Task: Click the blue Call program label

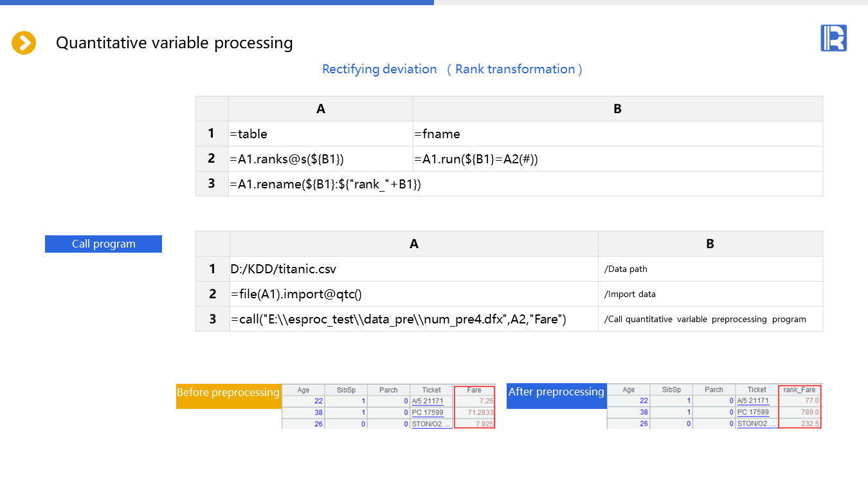Action: pos(104,244)
